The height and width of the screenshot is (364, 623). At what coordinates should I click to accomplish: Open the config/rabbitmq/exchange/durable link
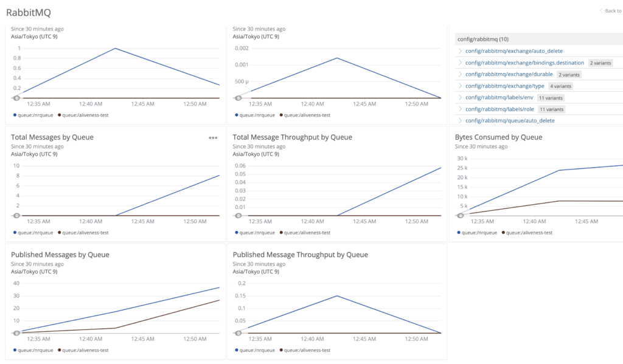point(509,74)
